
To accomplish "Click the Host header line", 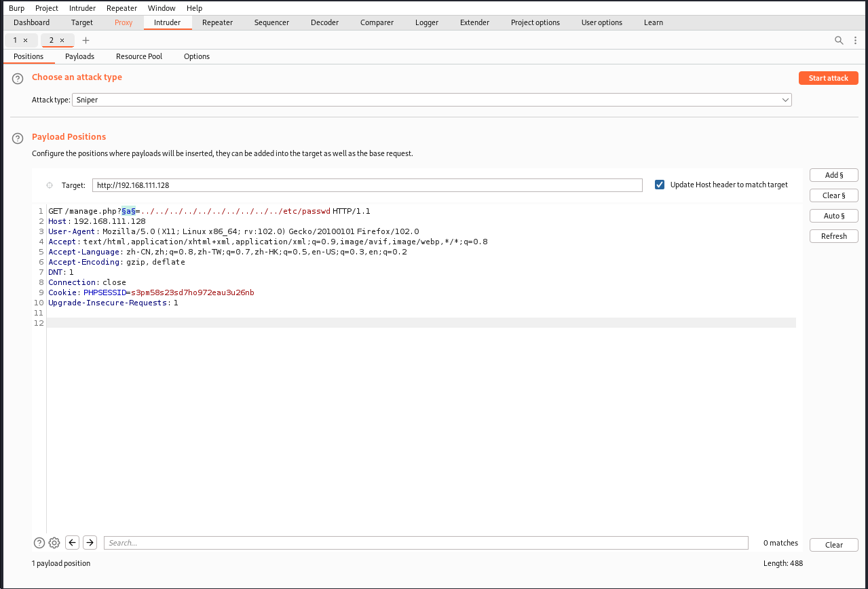I will (97, 221).
